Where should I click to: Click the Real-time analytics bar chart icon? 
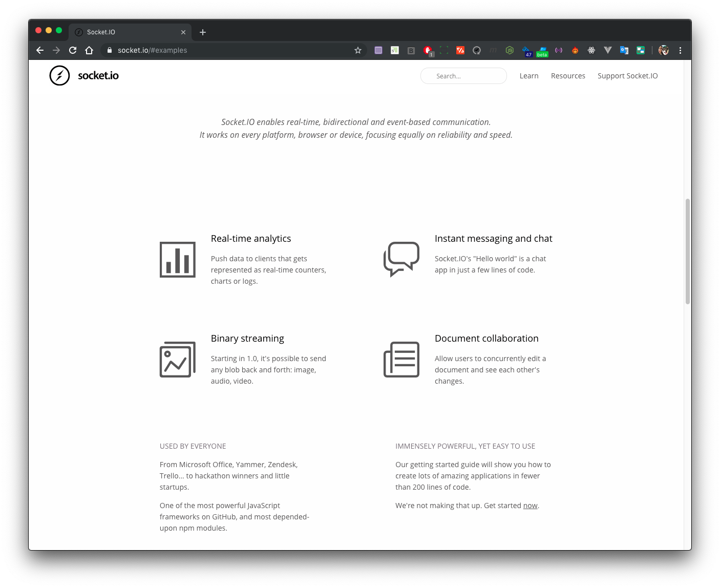click(178, 260)
